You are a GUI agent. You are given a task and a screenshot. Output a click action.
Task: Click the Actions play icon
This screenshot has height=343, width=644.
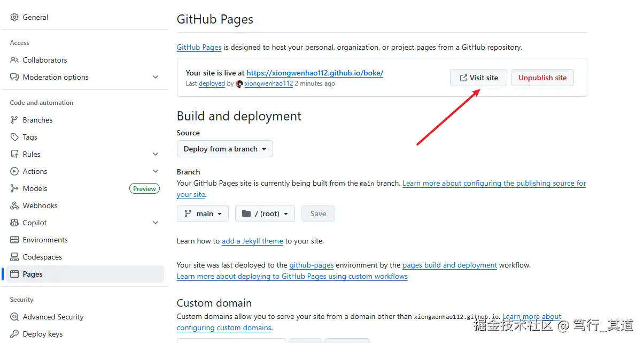point(14,171)
